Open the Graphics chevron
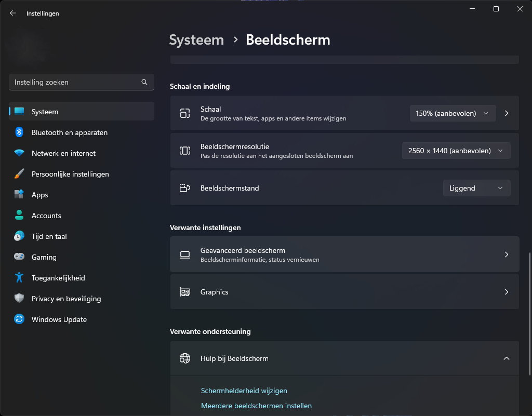 coord(506,292)
